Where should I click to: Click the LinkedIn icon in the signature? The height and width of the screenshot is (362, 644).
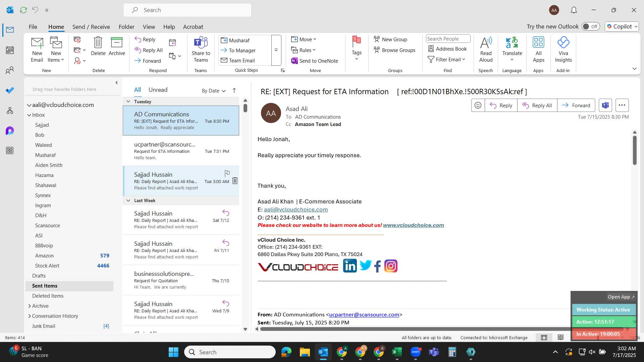coord(350,266)
